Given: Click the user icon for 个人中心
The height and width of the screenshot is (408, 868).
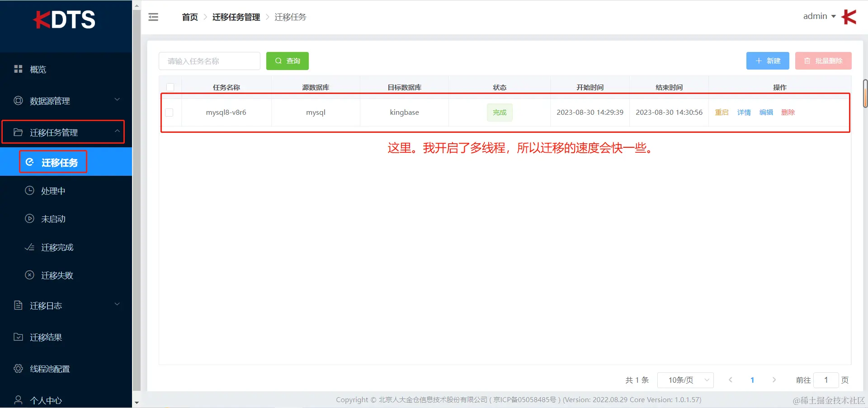Looking at the screenshot, I should (x=18, y=400).
